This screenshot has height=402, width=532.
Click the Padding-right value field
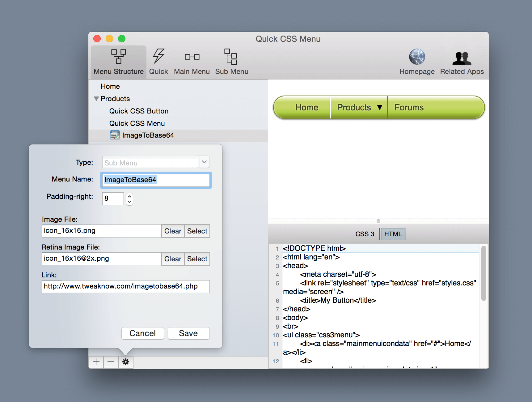pyautogui.click(x=113, y=199)
